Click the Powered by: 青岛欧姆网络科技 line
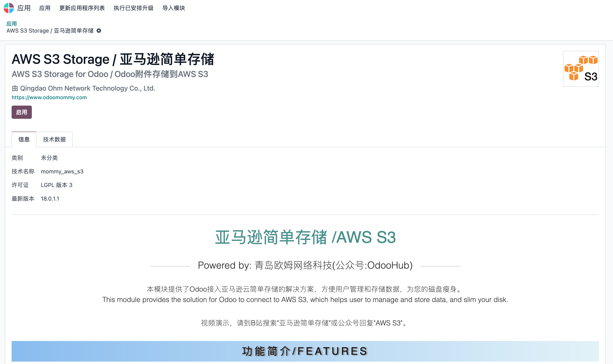Screen dimensions: 613x364 305,265
